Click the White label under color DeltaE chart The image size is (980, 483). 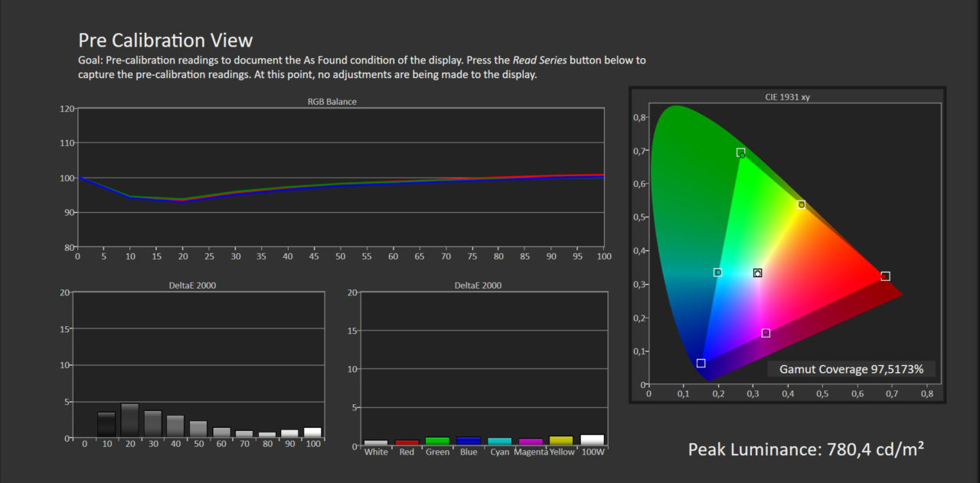click(x=376, y=452)
